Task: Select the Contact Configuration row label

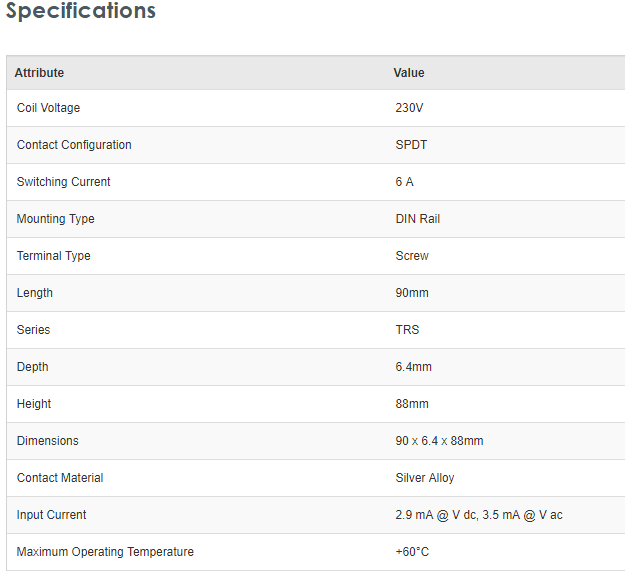Action: (x=74, y=145)
